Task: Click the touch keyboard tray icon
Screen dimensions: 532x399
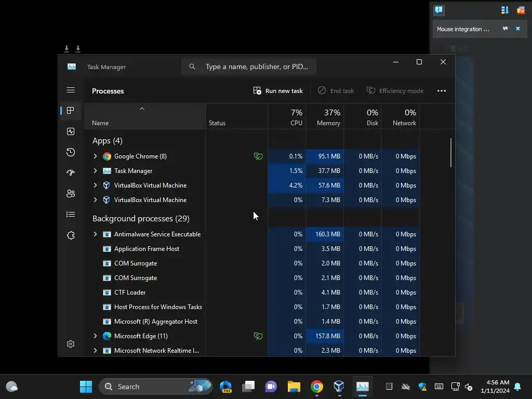Action: pos(438,387)
